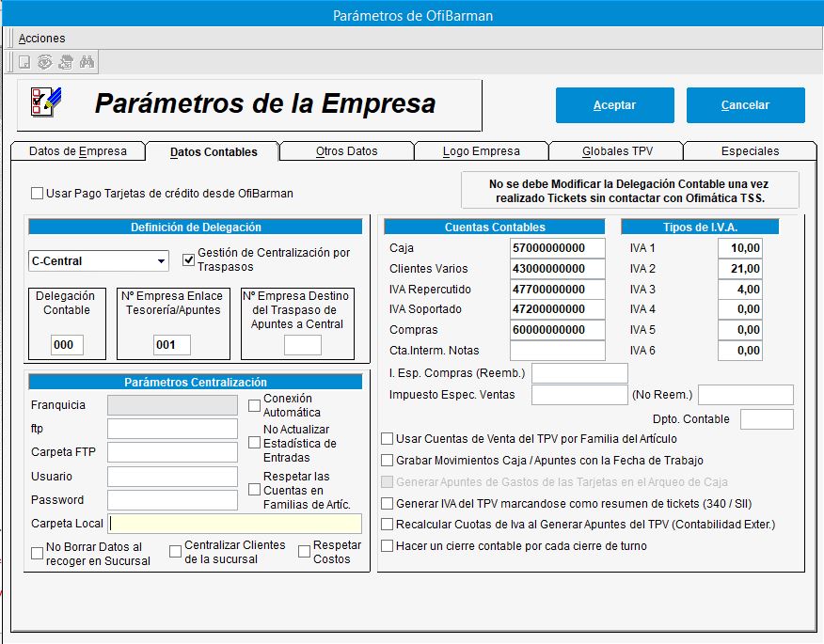
Task: Click the Clientes Varios account field
Action: 558,269
